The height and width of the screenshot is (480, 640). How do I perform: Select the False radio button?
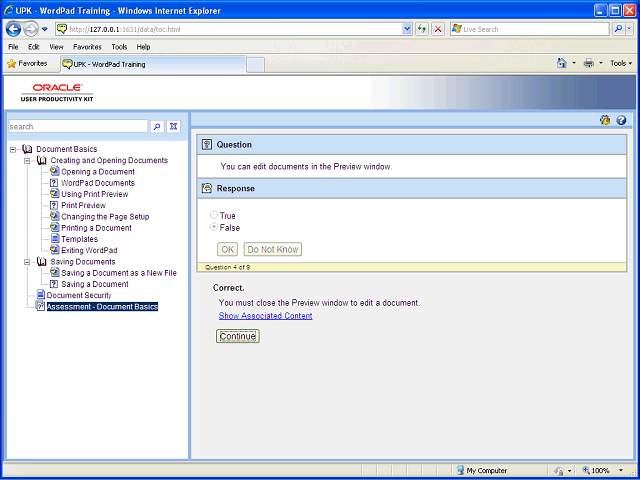213,227
